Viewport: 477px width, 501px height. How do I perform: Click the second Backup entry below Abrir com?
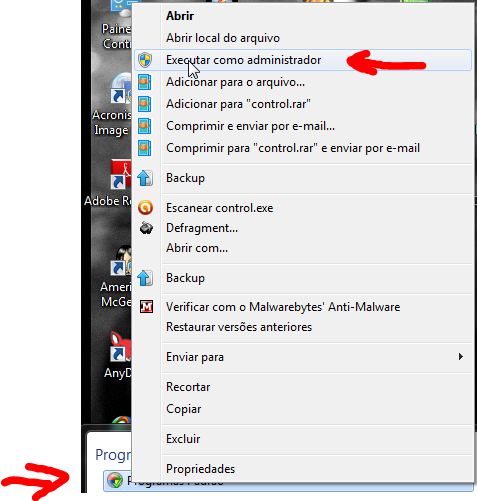[x=185, y=278]
